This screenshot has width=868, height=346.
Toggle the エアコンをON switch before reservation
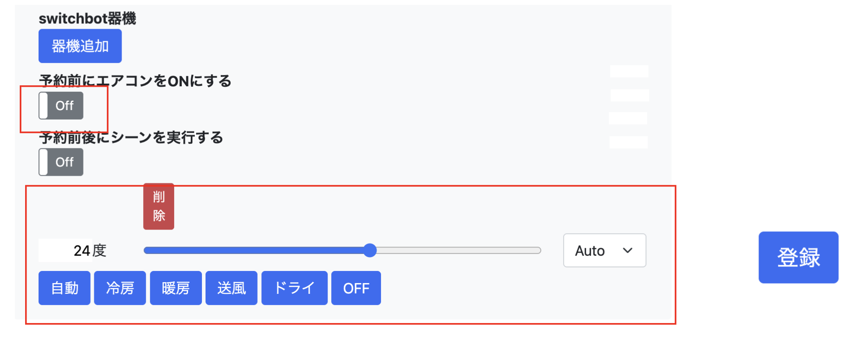[61, 106]
